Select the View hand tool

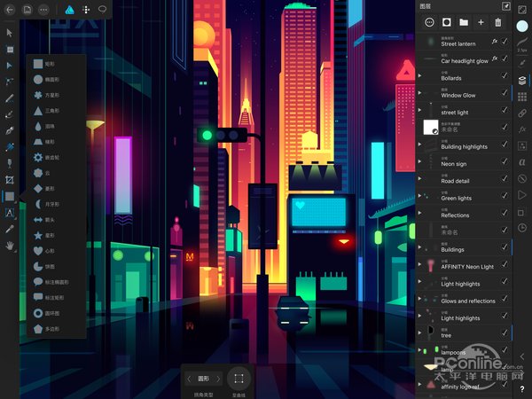point(10,246)
